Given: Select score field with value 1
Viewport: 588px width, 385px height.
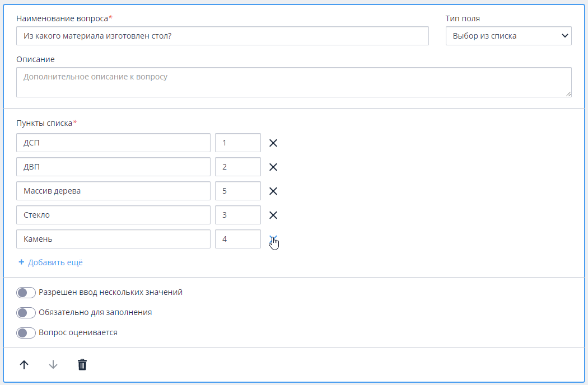Looking at the screenshot, I should pyautogui.click(x=238, y=143).
